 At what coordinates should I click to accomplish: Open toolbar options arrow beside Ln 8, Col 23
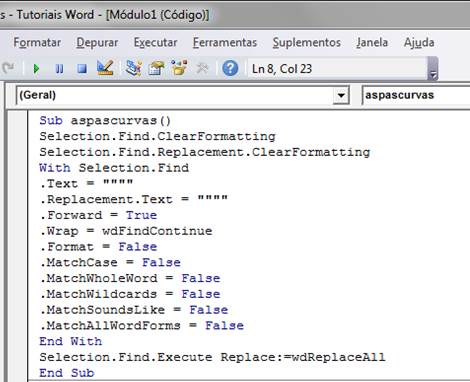(x=433, y=69)
